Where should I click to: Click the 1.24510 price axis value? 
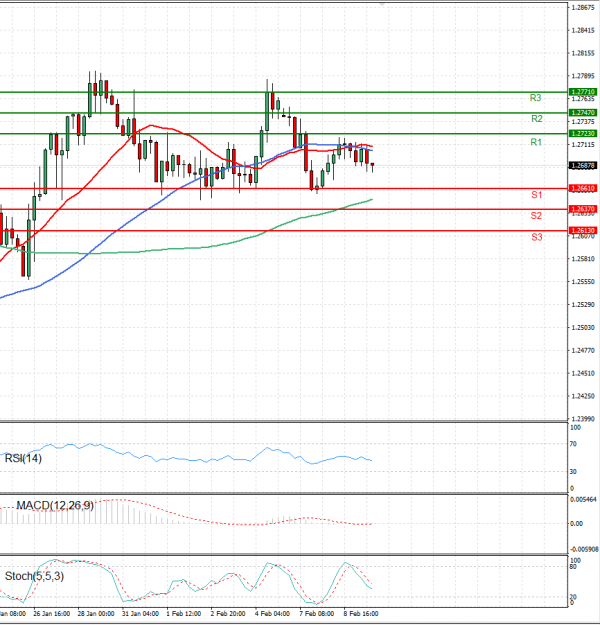tap(583, 373)
